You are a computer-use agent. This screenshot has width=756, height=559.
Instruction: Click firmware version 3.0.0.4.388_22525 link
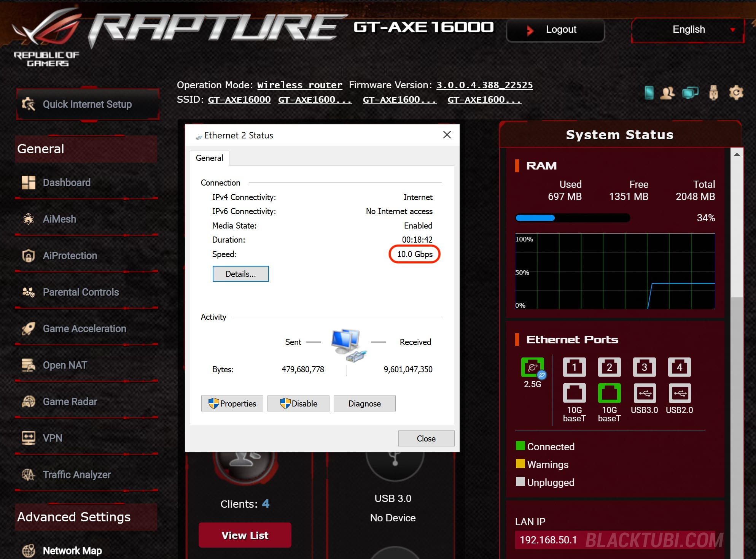[x=484, y=85]
